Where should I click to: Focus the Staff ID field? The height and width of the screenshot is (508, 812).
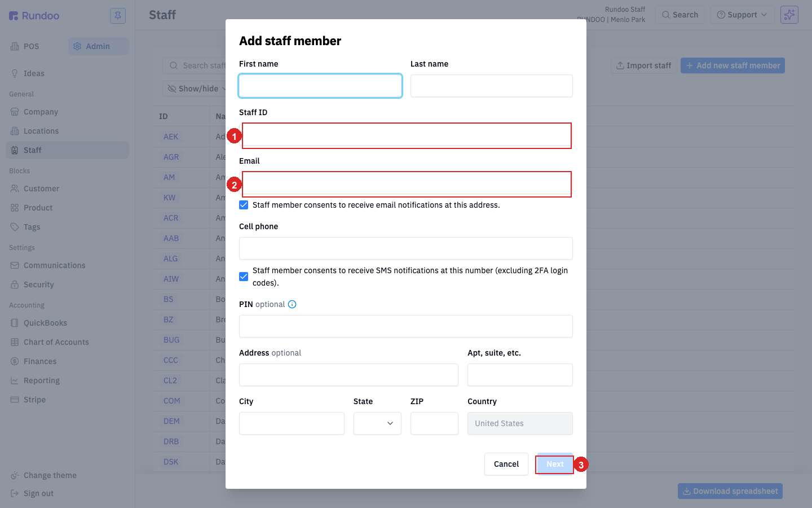(x=407, y=135)
